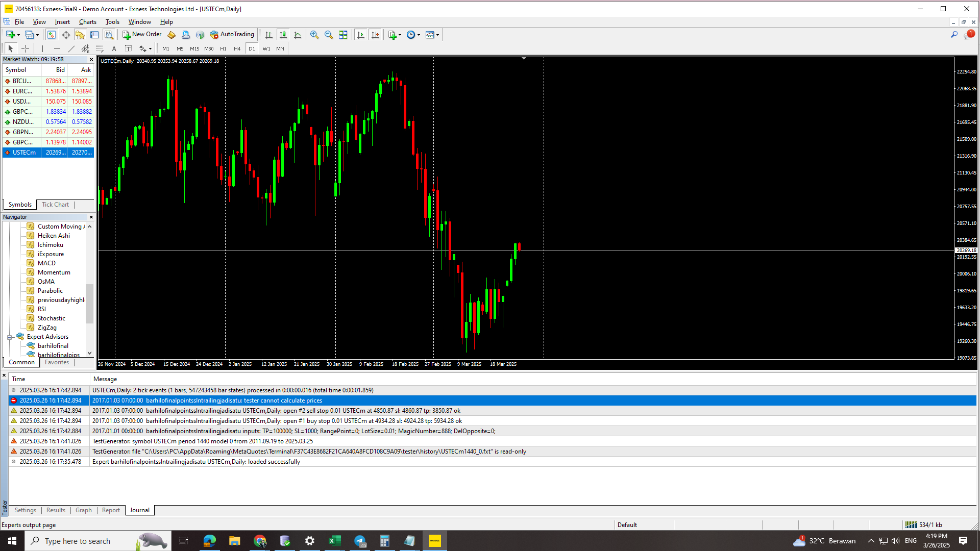The image size is (980, 551).
Task: Select the Stochastic indicator in Navigator
Action: 51,318
